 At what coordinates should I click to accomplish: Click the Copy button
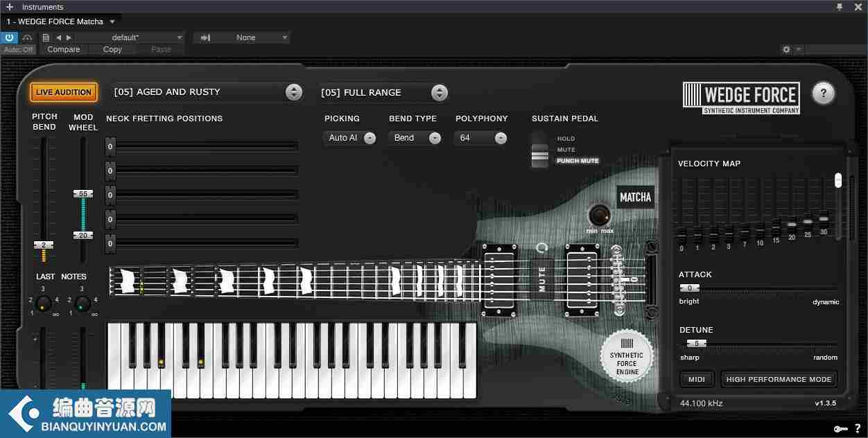coord(112,50)
